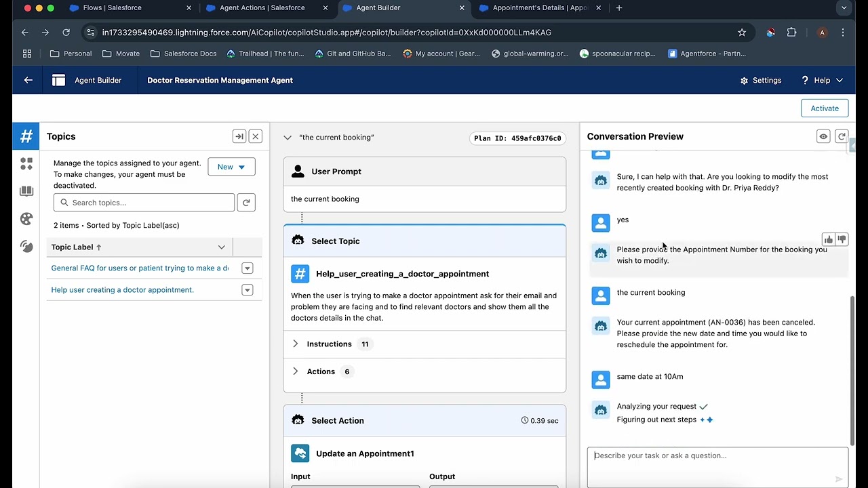Expand the Instructions section
Viewport: 868px width, 488px height.
coord(296,344)
